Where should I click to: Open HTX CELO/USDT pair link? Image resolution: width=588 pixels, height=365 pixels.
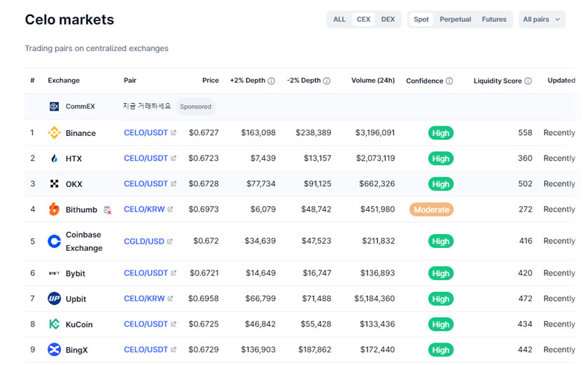point(146,158)
